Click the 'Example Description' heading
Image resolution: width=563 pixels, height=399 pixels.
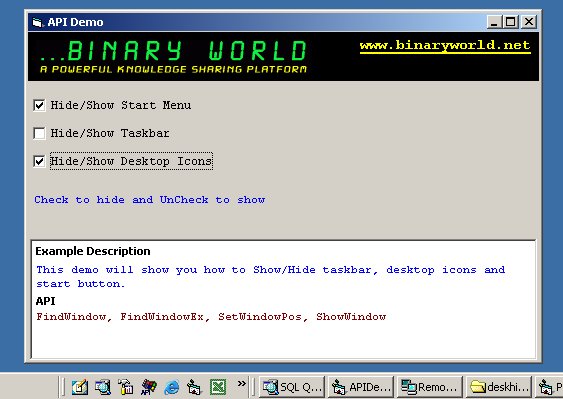93,251
